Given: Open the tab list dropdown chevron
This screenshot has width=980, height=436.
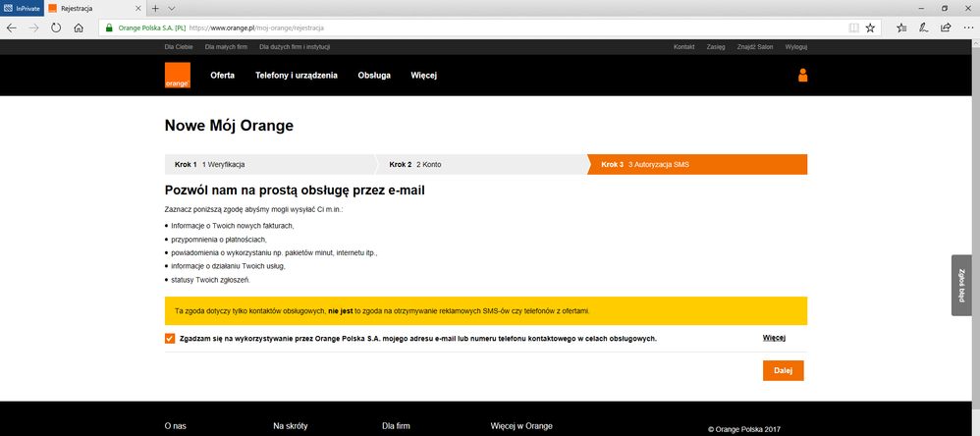Looking at the screenshot, I should click(172, 8).
